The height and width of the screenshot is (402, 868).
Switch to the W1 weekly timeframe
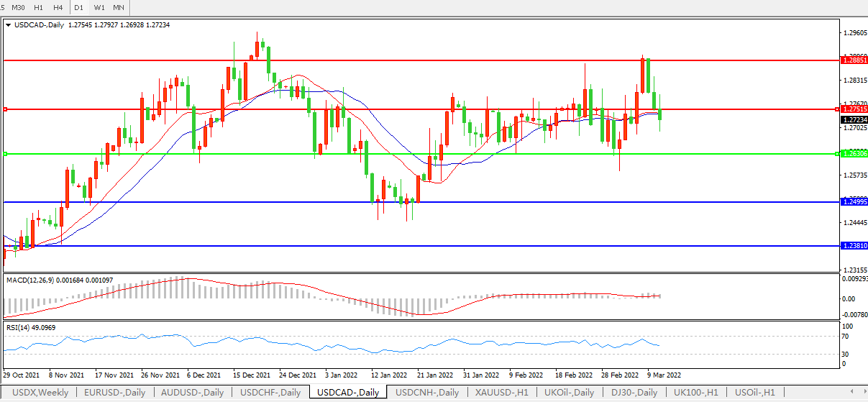click(99, 6)
